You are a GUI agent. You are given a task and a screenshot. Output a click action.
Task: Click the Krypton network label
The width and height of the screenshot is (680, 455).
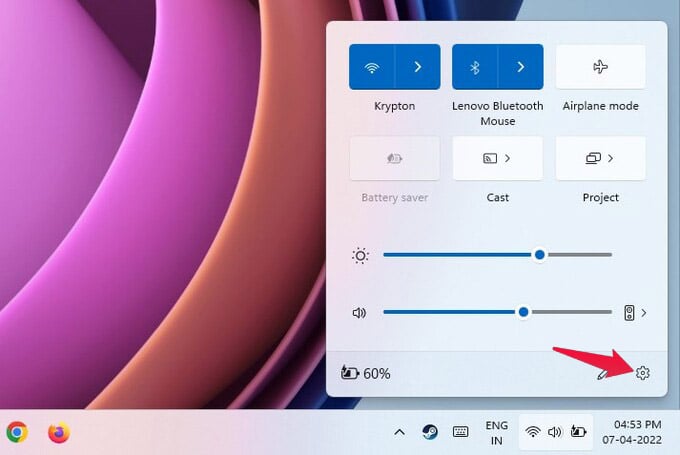tap(395, 106)
